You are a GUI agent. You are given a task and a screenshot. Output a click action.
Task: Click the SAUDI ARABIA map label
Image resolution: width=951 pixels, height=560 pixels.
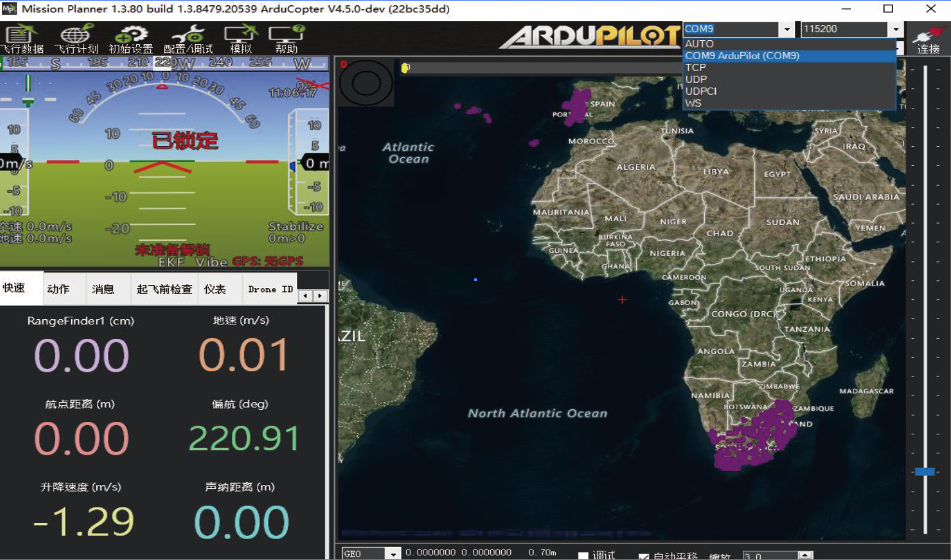pyautogui.click(x=866, y=197)
